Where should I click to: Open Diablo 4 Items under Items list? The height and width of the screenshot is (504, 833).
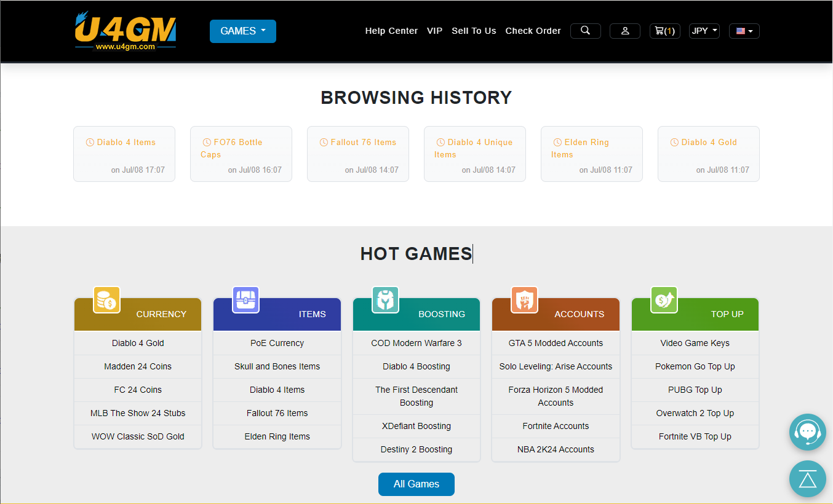point(277,390)
